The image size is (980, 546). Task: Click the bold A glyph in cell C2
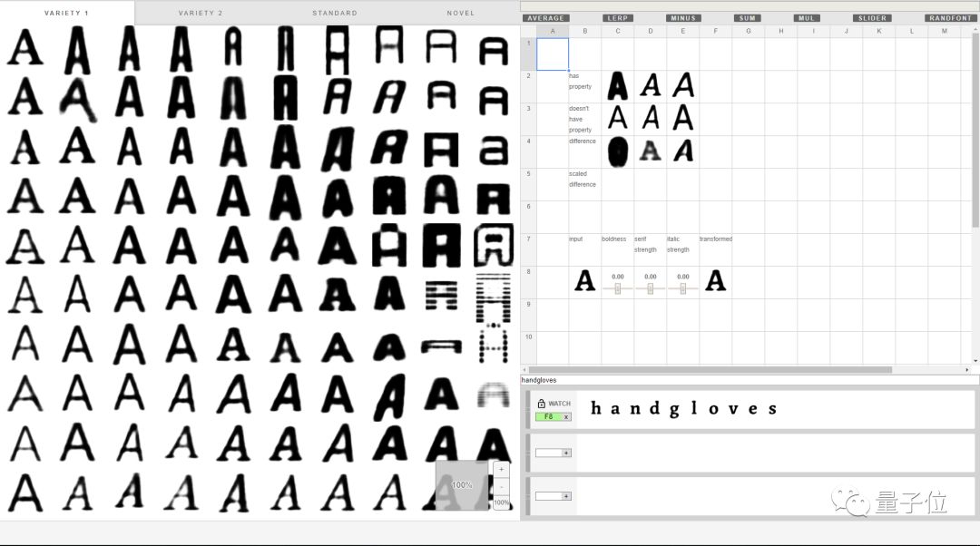click(x=618, y=86)
